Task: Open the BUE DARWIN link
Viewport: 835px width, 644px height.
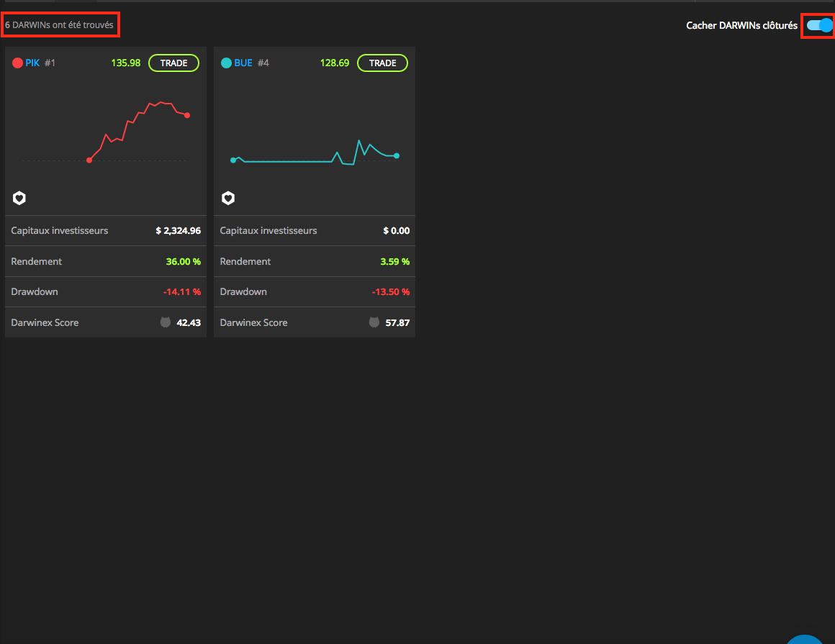Action: pos(243,63)
